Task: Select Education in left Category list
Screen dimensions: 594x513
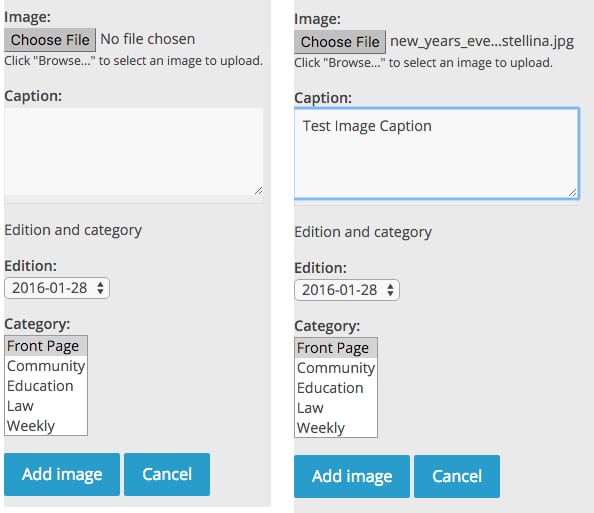Action: tap(46, 386)
